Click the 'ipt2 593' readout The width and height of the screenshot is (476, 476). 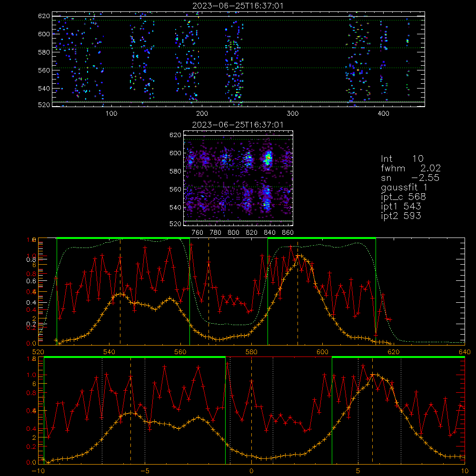401,216
